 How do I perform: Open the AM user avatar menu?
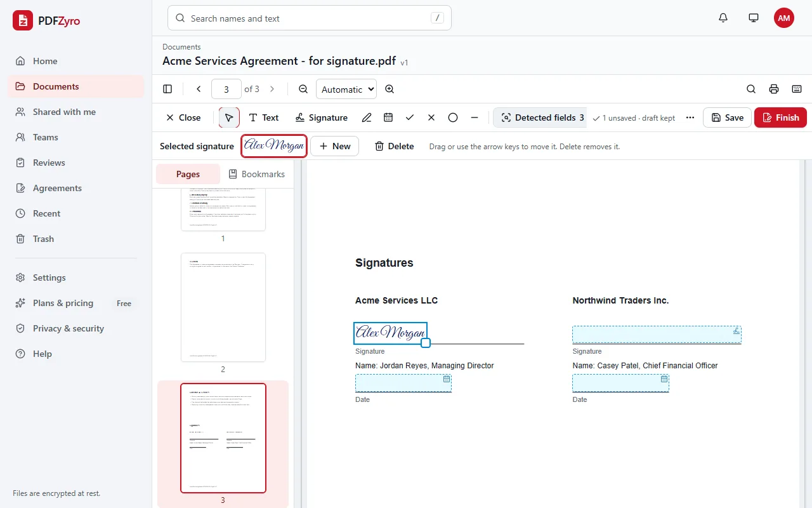(784, 18)
